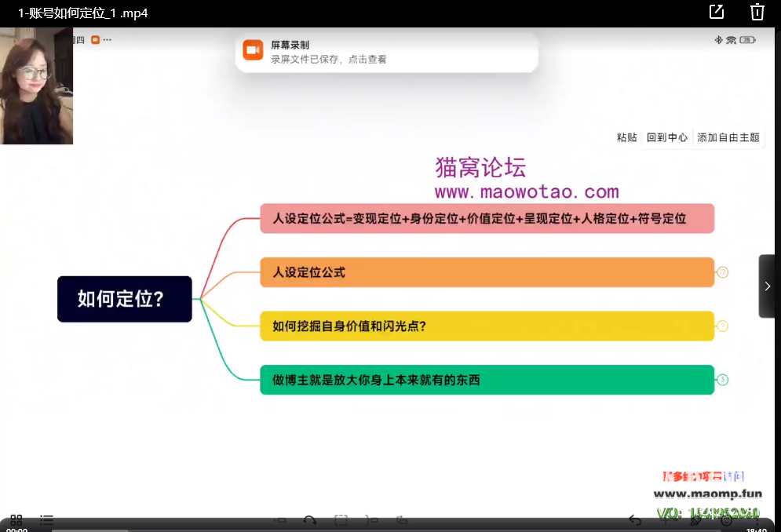Open the right side panel chevron arrow
This screenshot has height=532, width=781.
[x=767, y=286]
